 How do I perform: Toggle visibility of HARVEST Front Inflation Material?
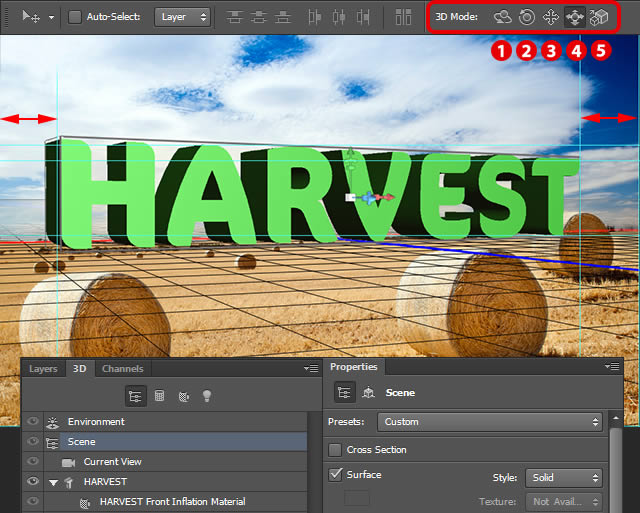tap(33, 501)
